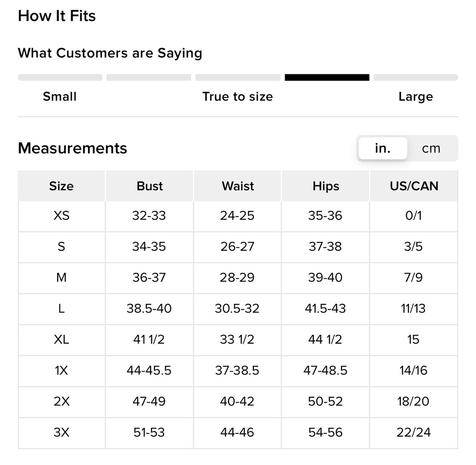Click the US/CAN column header
The width and height of the screenshot is (476, 465).
pyautogui.click(x=414, y=186)
